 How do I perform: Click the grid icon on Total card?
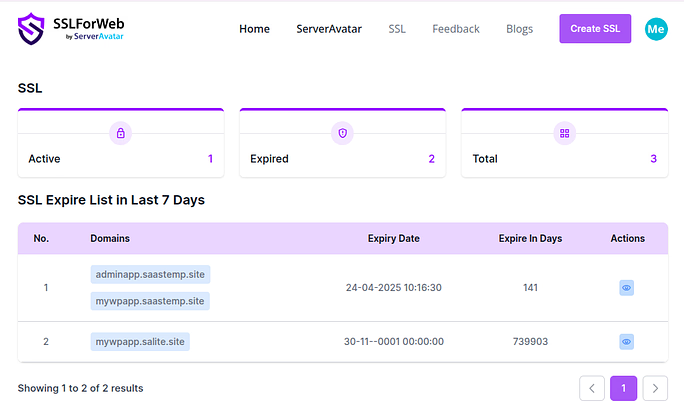[x=564, y=133]
